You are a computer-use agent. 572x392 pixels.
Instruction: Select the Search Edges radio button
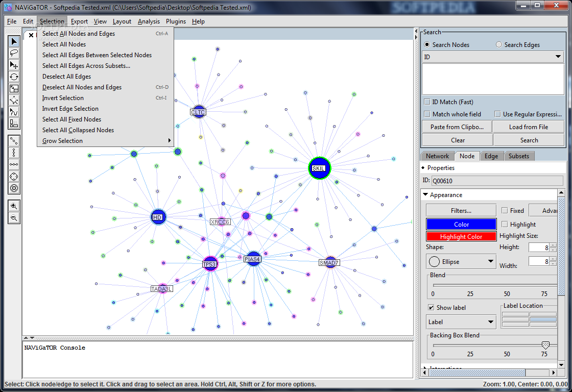tap(499, 44)
